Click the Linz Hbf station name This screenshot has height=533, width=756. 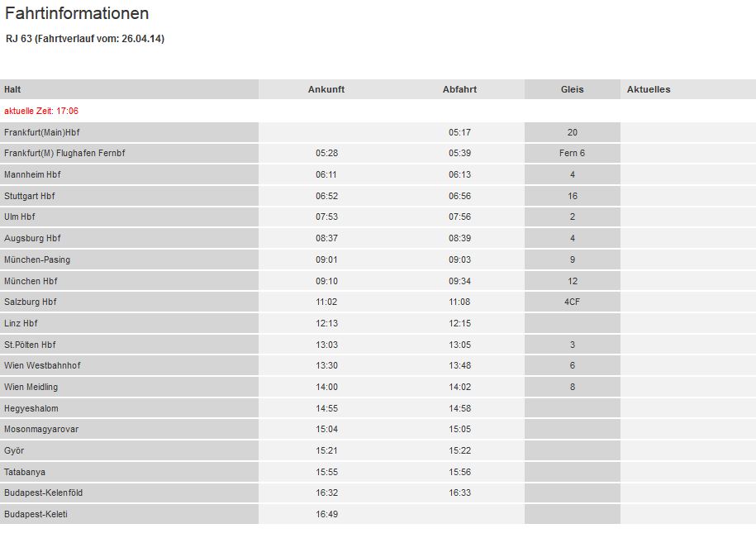[x=21, y=323]
